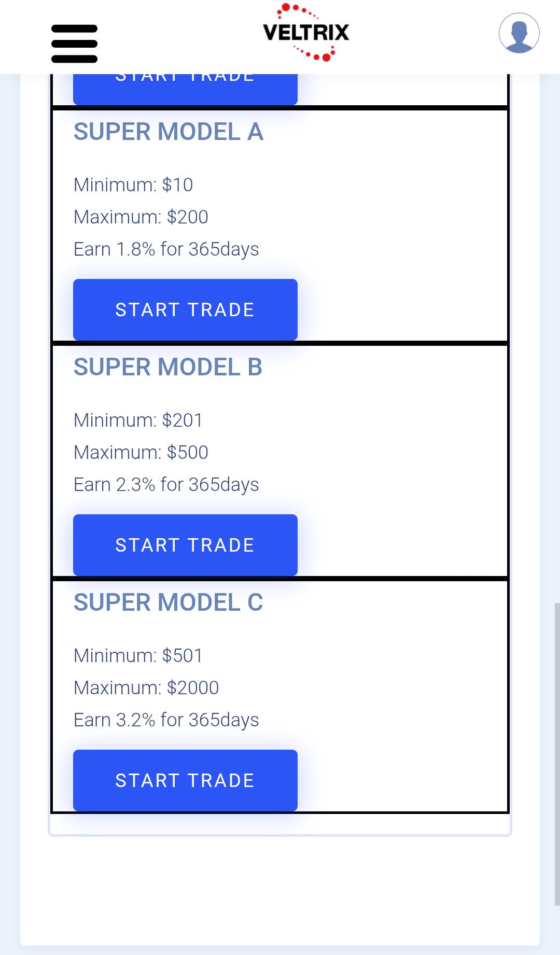Click the VELTRIX logo
The height and width of the screenshot is (955, 560).
point(305,31)
